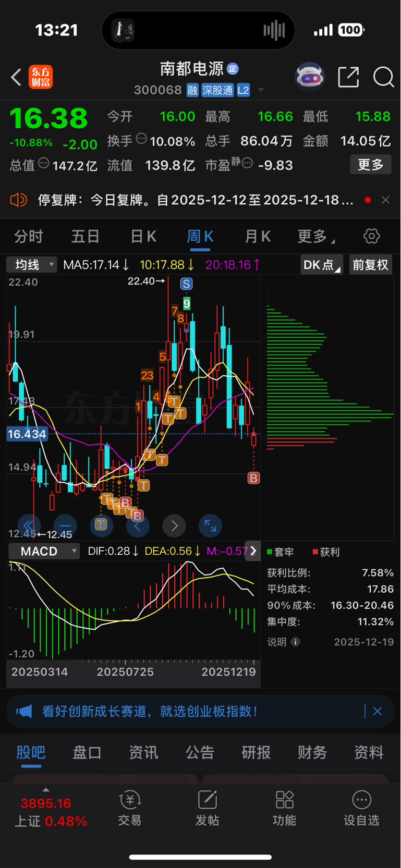Close the 创业板指数 banner
Screen dimensions: 401x868
click(378, 711)
